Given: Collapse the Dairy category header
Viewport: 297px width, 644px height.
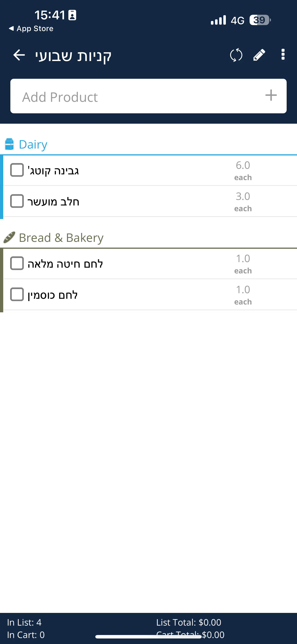Looking at the screenshot, I should click(x=33, y=144).
